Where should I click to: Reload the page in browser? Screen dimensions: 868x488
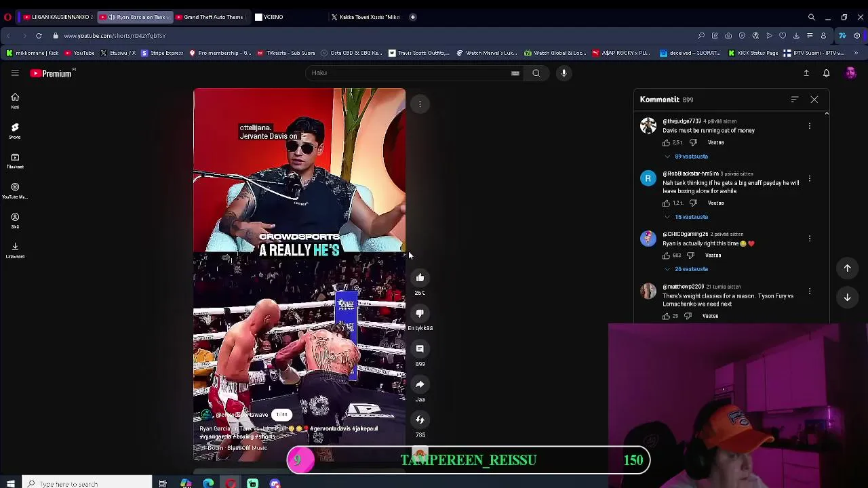[39, 36]
